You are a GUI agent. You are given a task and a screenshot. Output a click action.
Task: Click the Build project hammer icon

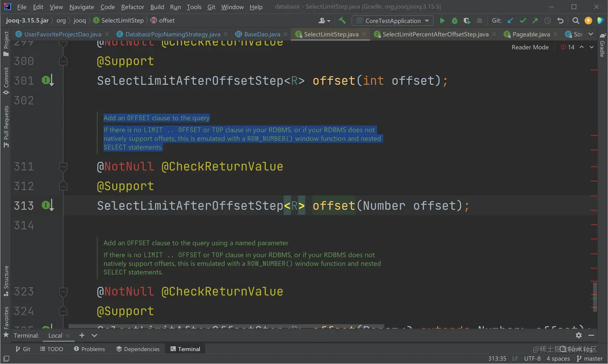click(342, 20)
